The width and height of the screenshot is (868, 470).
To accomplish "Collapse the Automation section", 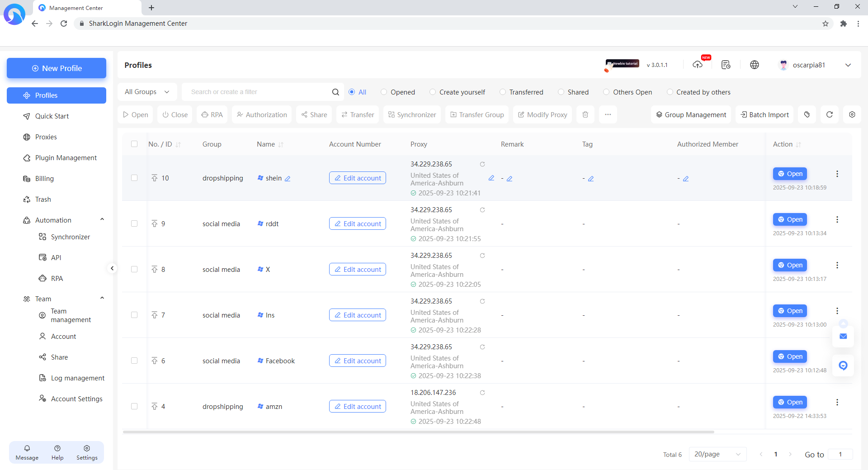I will pyautogui.click(x=102, y=219).
